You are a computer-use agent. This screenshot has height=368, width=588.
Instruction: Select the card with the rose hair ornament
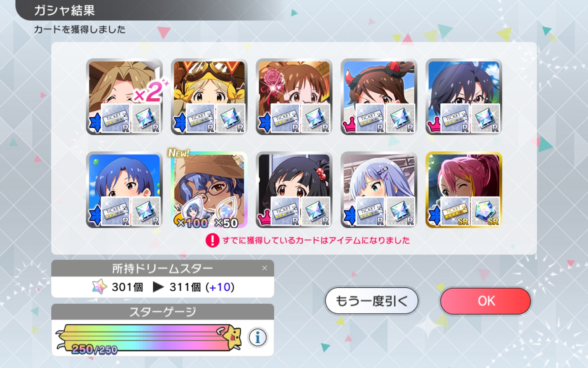294,97
